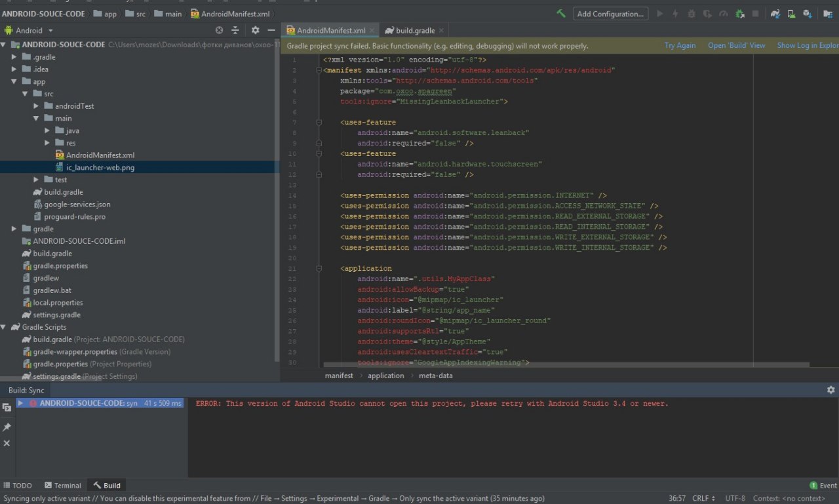Open Build panel gear settings
The height and width of the screenshot is (504, 839).
click(831, 390)
